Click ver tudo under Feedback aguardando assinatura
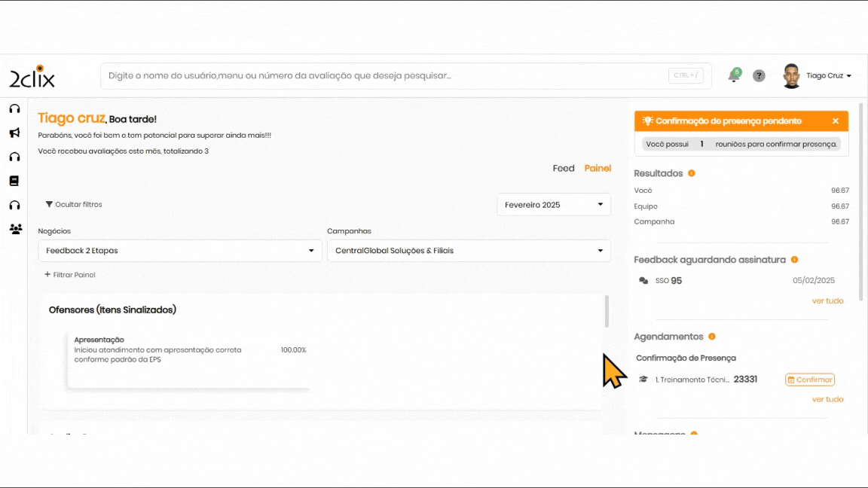This screenshot has height=488, width=868. point(827,300)
